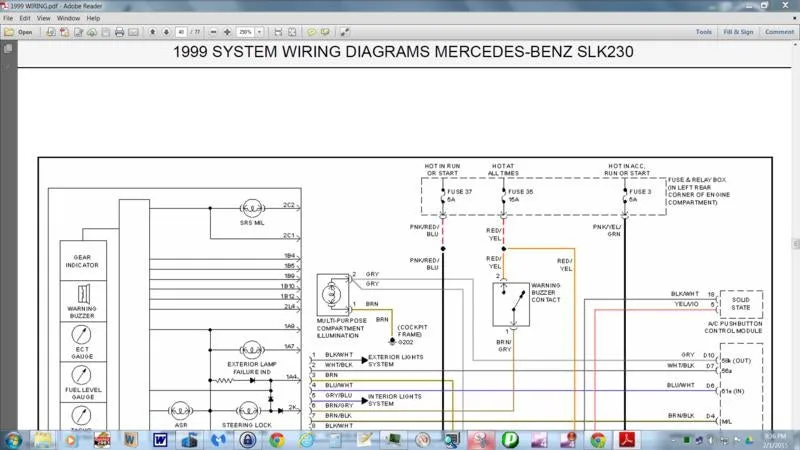
Task: Click the cloud upload toolbar icon
Action: [92, 32]
